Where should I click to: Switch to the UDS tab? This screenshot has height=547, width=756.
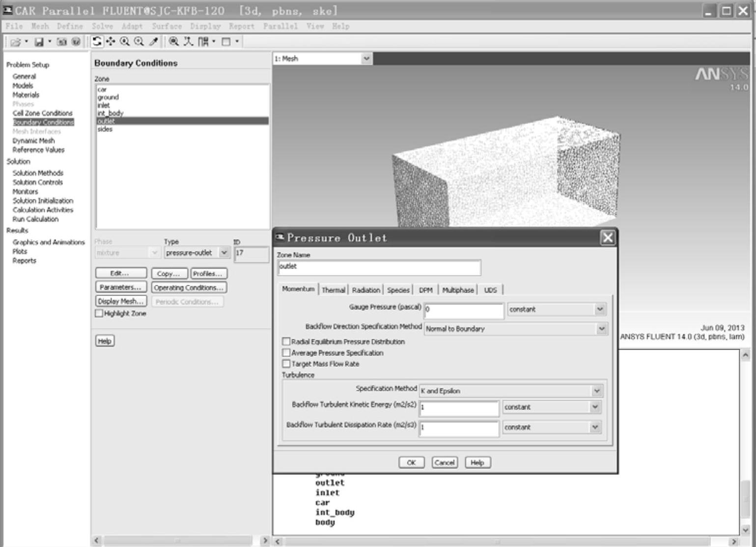point(490,290)
